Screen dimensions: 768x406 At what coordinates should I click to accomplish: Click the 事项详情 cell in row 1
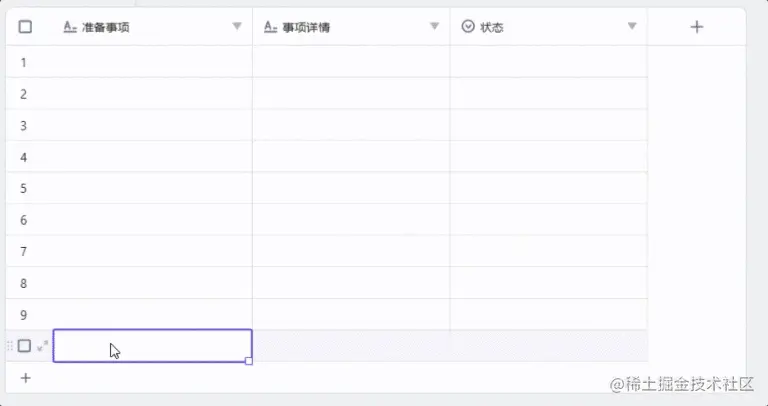(x=351, y=62)
